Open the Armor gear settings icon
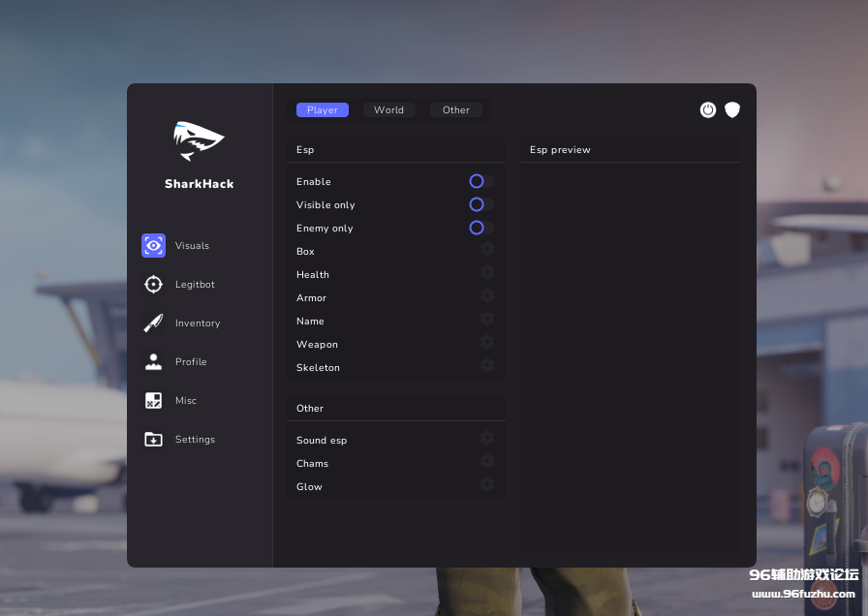 click(487, 295)
